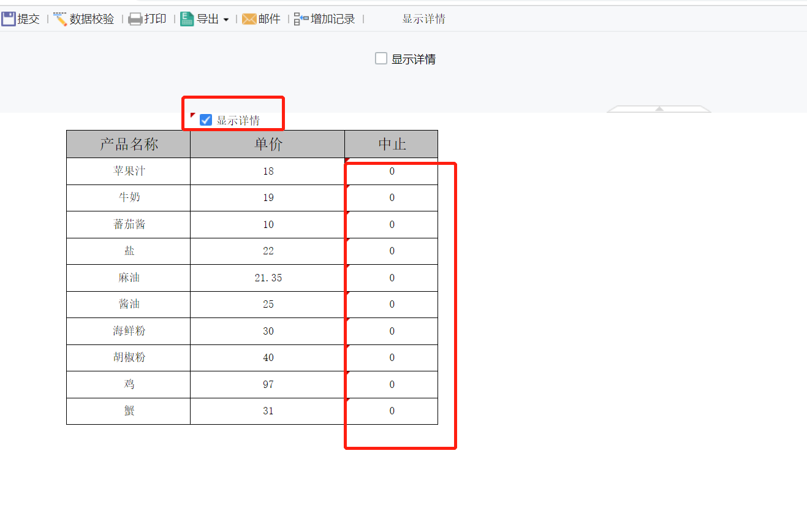Select the 盐 cell

129,251
